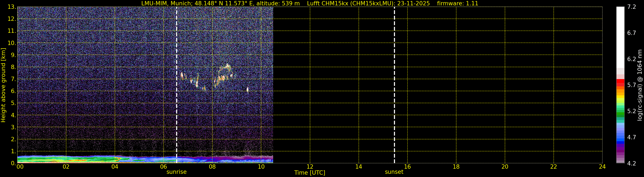Click the 24 tick on time axis
The image size is (644, 177).
pos(602,167)
